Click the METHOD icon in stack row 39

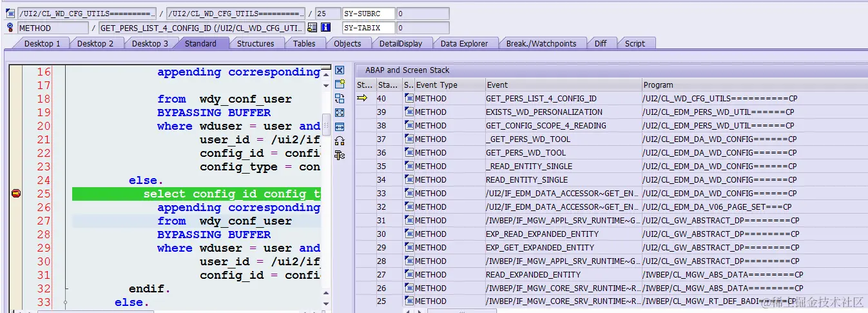(x=409, y=112)
